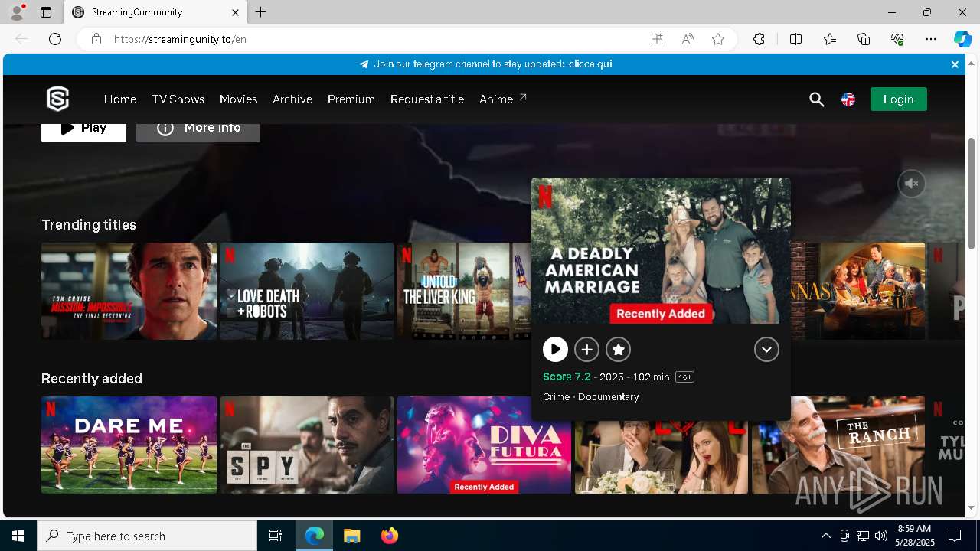Open the notifications action center
980x551 pixels.
coord(955,536)
